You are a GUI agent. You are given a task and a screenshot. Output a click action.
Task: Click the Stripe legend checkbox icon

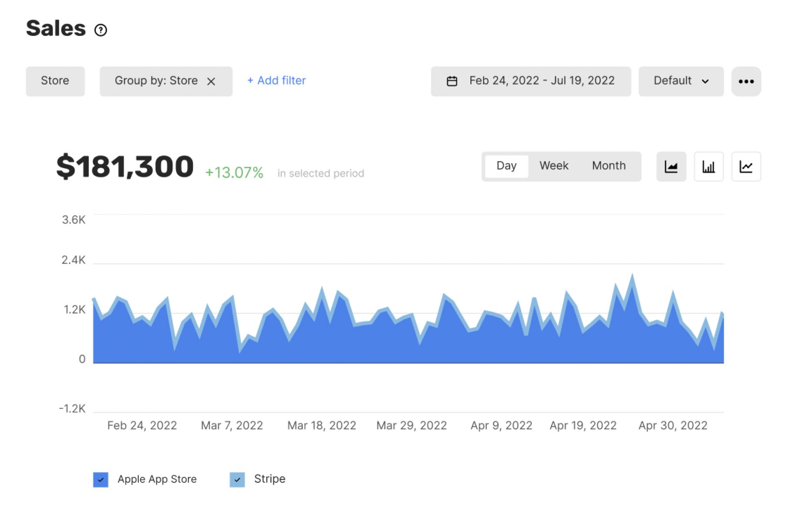pos(237,480)
